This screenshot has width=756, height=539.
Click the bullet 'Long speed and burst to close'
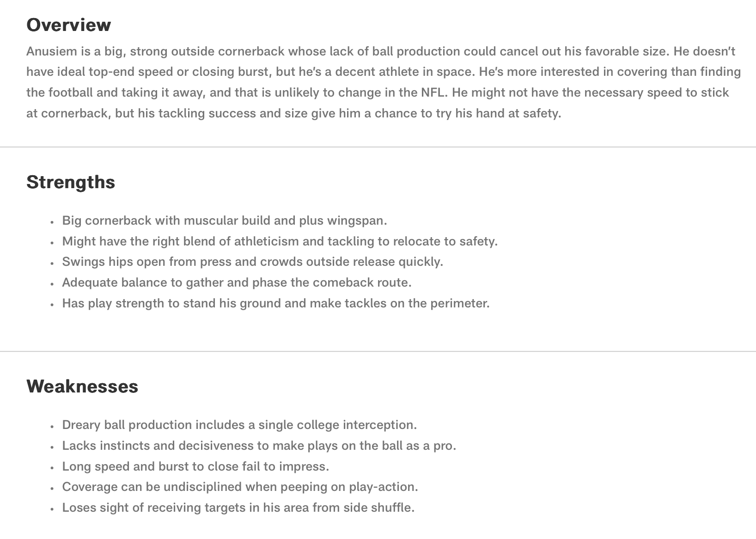(x=195, y=466)
